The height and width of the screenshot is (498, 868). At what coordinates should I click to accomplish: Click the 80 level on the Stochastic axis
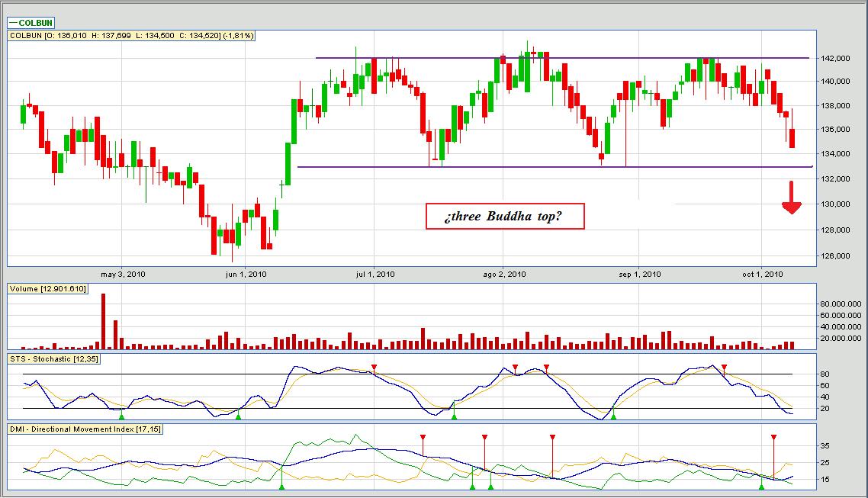tap(825, 374)
